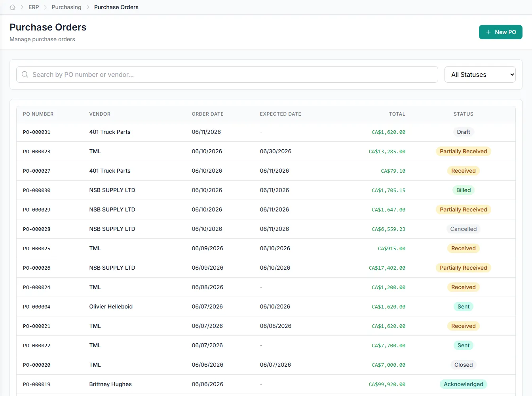Viewport: 532px width, 396px height.
Task: Open PO-000004 order
Action: [266, 307]
